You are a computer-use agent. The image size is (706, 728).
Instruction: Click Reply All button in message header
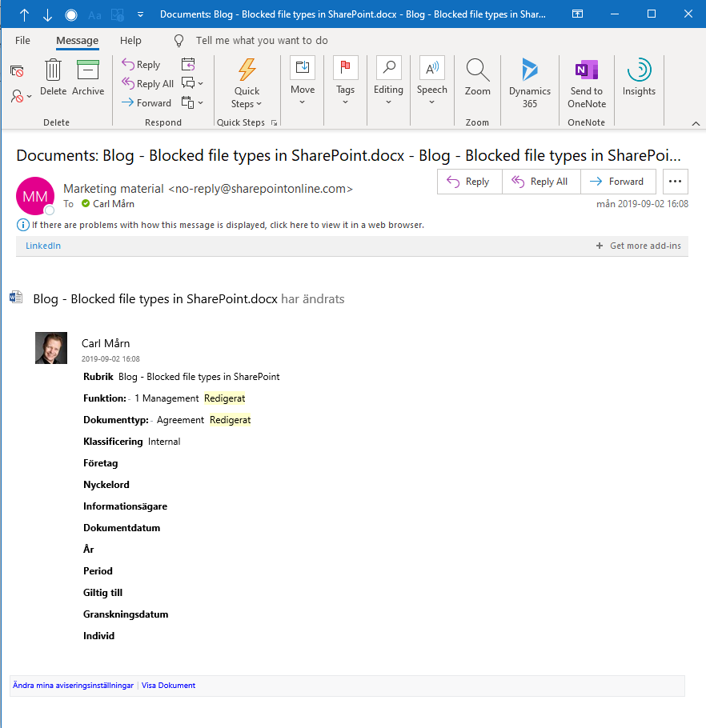point(541,182)
